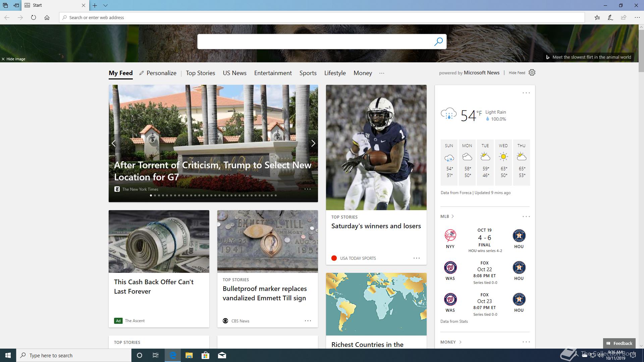Hide the background image
This screenshot has height=362, width=644.
click(13, 59)
